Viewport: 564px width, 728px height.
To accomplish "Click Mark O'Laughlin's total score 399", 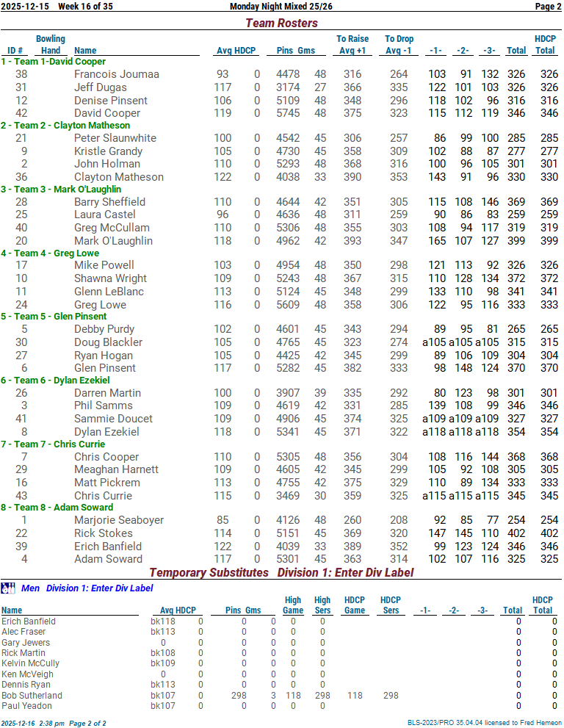I will (516, 241).
